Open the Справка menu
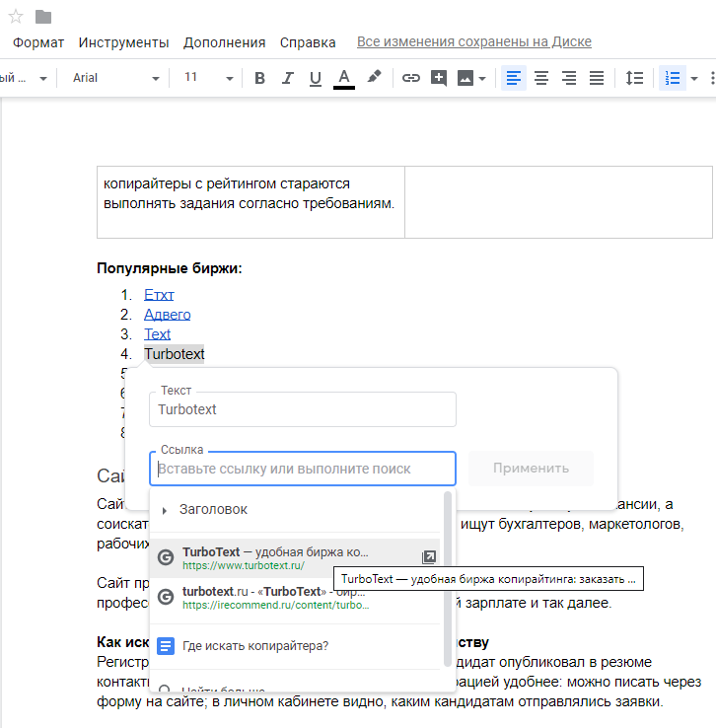The height and width of the screenshot is (728, 716). tap(308, 42)
